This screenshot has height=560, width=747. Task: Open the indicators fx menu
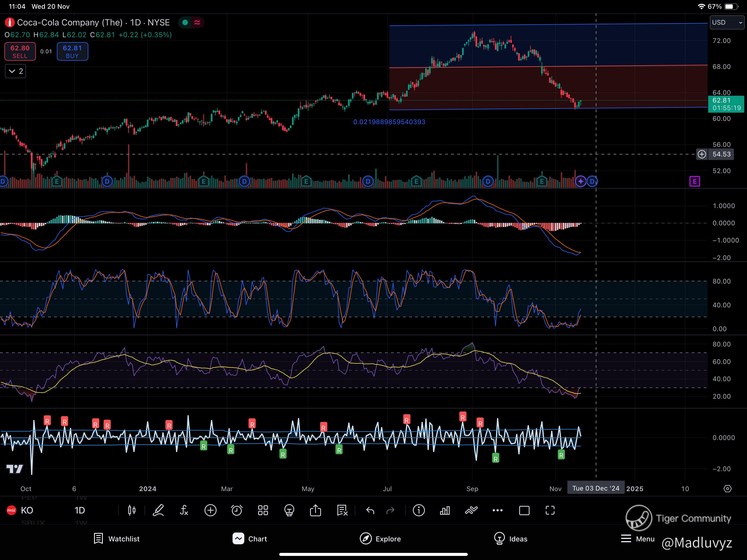pyautogui.click(x=184, y=510)
